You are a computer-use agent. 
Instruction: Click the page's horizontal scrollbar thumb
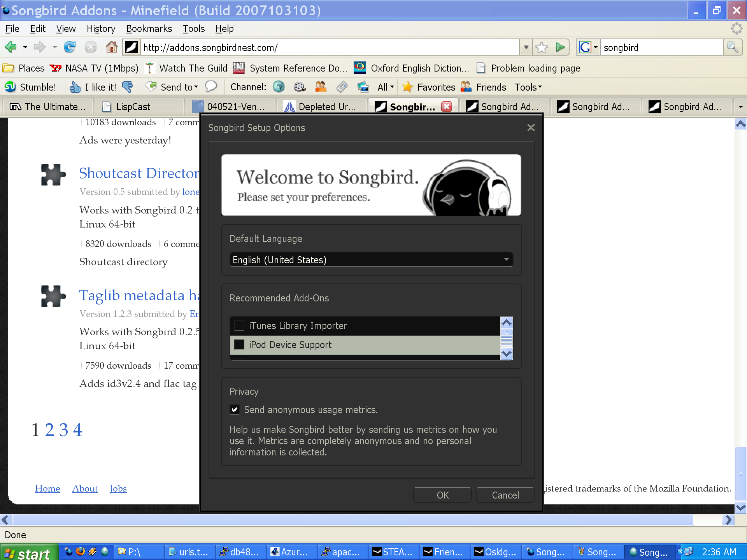pos(353,520)
